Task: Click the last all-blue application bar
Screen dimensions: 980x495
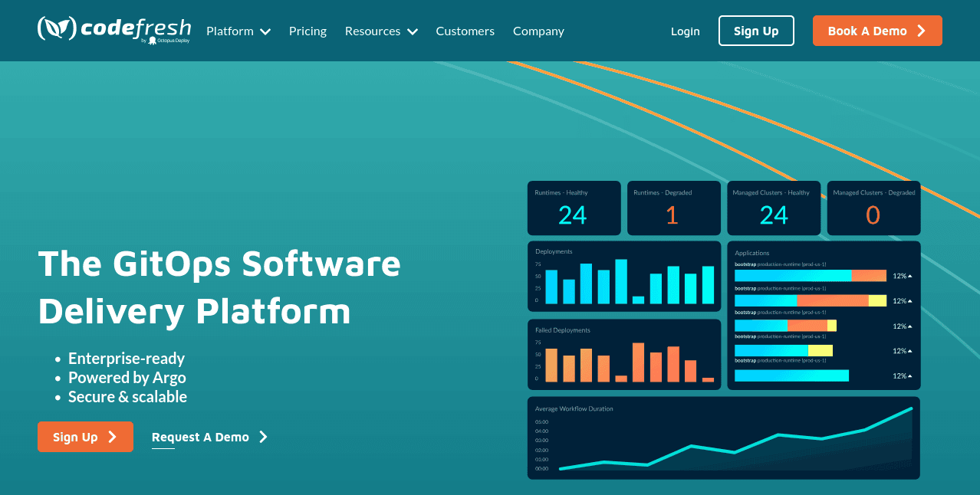Action: tap(791, 375)
